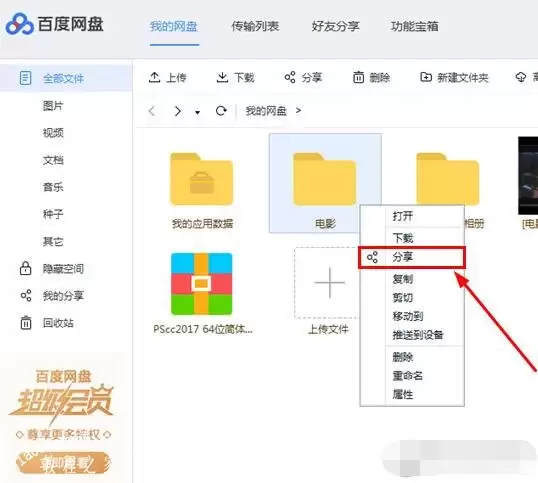Click the share icon in toolbar
The width and height of the screenshot is (538, 483).
pos(290,78)
